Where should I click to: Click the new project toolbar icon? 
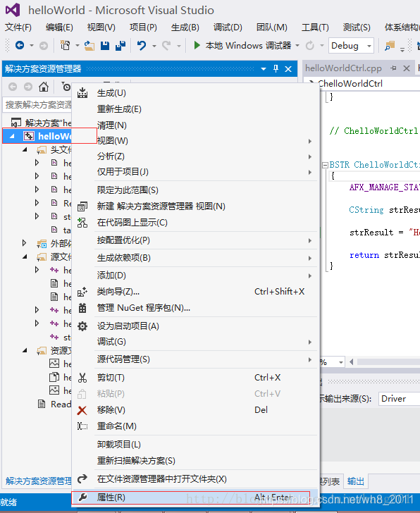(66, 45)
